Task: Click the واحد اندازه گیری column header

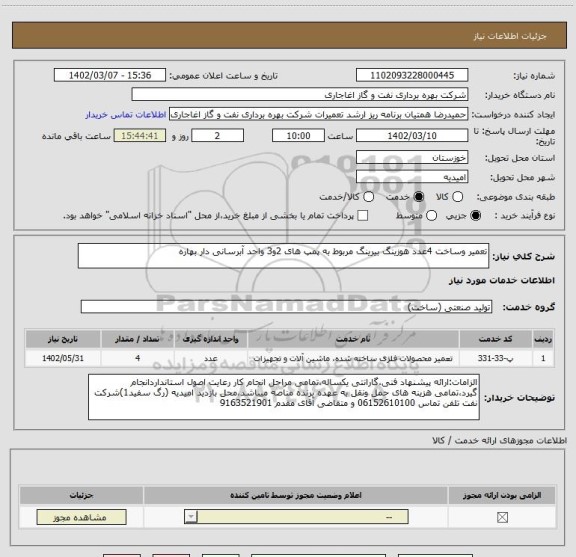Action: pyautogui.click(x=211, y=339)
